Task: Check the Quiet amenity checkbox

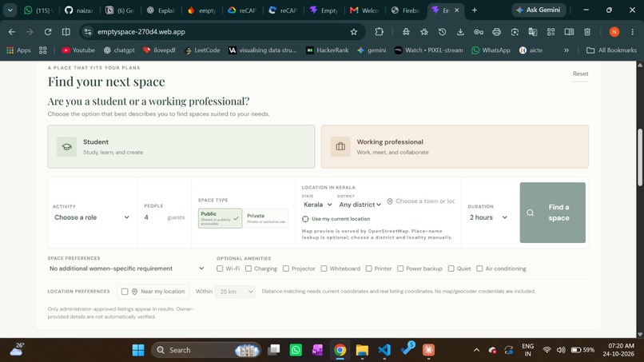Action: click(x=451, y=269)
